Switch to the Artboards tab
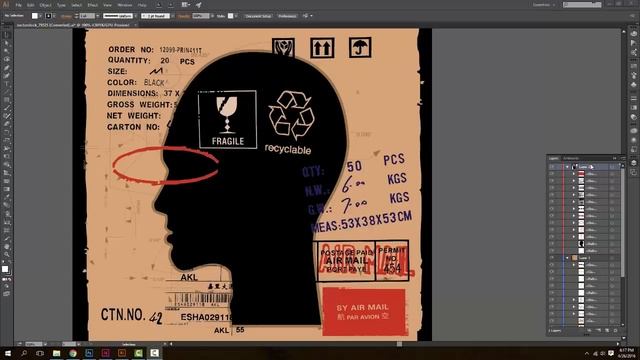Screen dimensions: 640x360 tap(571, 158)
